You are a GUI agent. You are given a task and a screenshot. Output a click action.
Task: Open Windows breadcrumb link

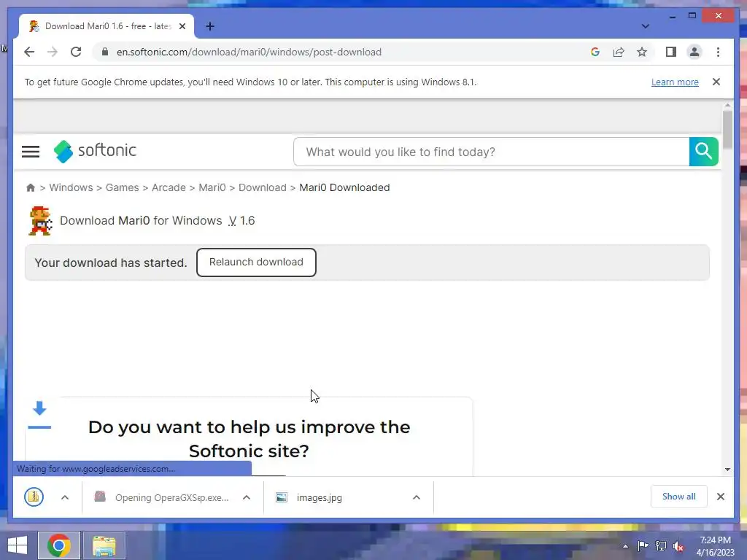click(x=71, y=187)
